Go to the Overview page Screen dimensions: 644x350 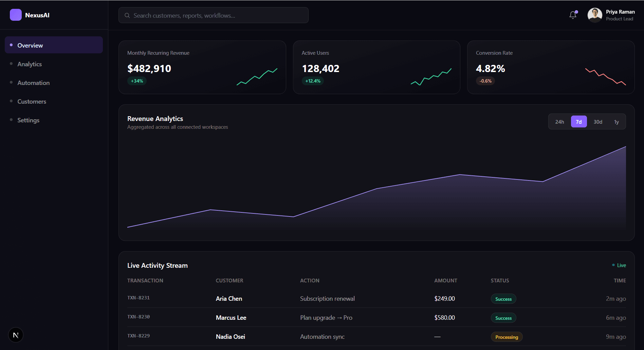[x=54, y=45]
